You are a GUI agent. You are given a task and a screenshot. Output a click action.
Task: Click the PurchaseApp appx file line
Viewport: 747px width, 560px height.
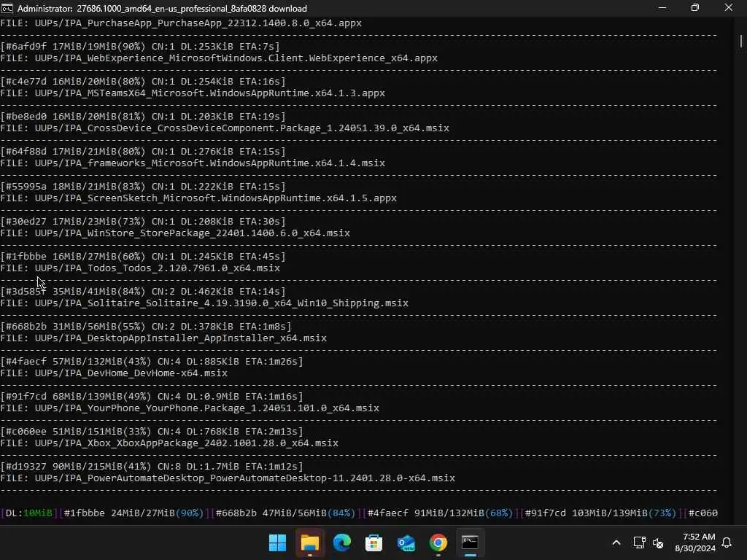coord(181,23)
